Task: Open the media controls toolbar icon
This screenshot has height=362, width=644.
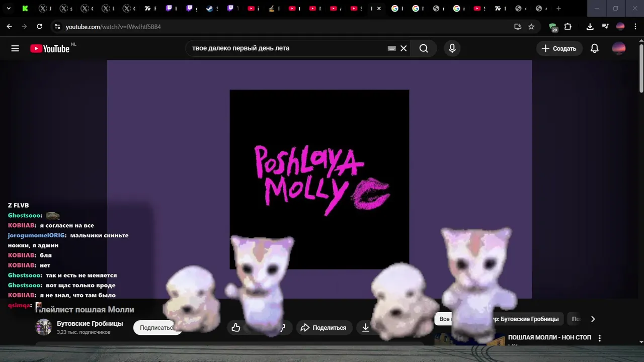Action: pyautogui.click(x=605, y=27)
